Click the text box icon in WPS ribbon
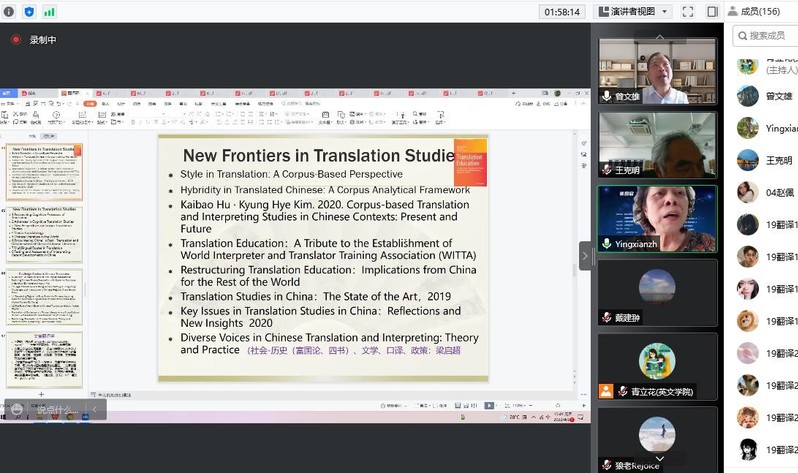The image size is (798, 473). click(x=325, y=117)
